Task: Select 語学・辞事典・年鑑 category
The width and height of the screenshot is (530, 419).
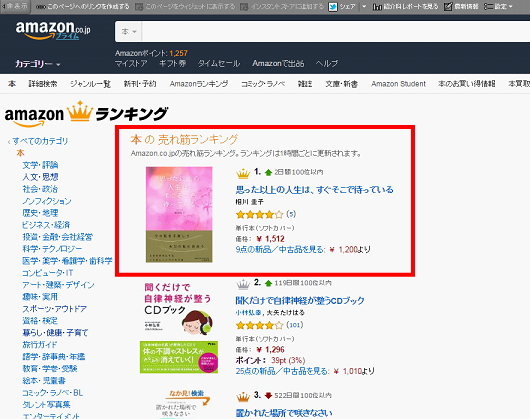Action: pyautogui.click(x=54, y=356)
